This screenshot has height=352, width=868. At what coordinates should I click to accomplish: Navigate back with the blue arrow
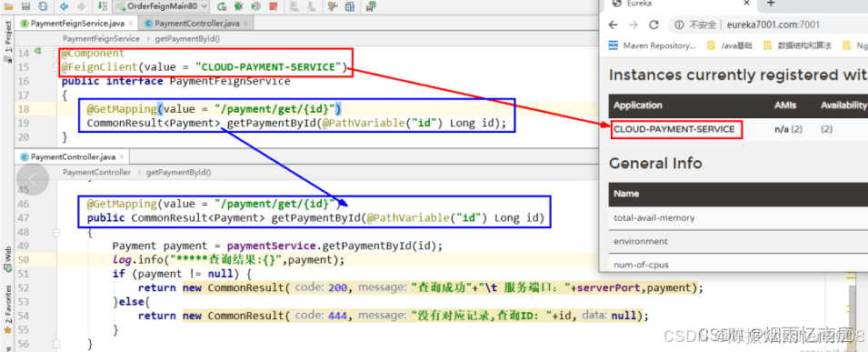pyautogui.click(x=65, y=6)
